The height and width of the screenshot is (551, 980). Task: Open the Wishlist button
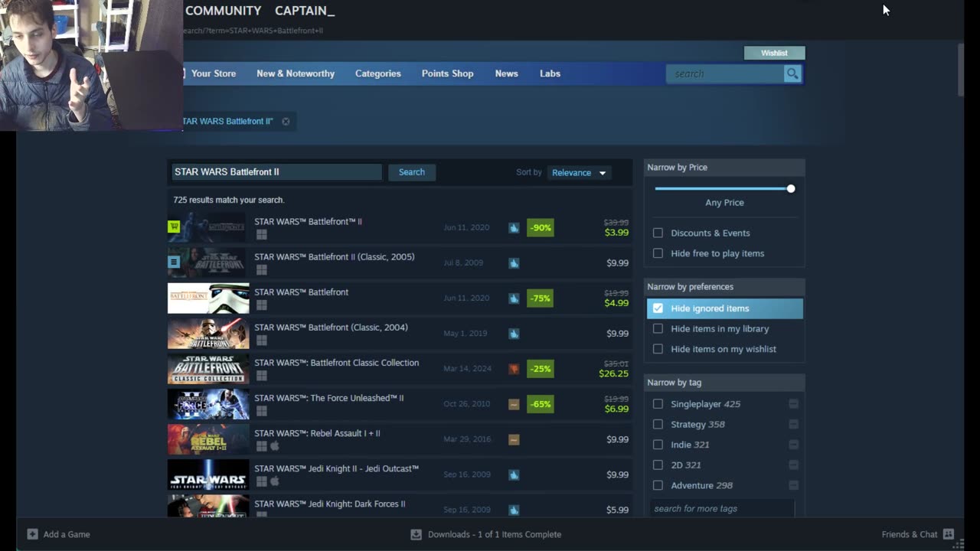click(x=774, y=53)
